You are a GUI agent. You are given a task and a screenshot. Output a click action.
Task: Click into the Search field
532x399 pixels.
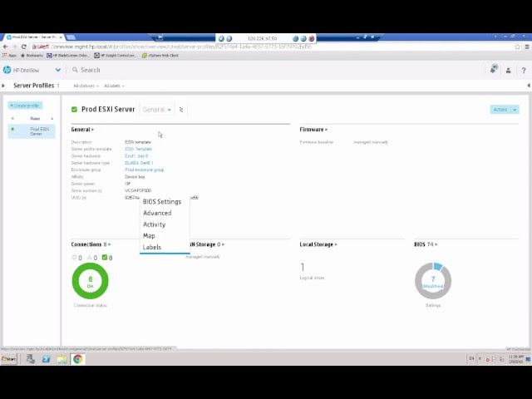(x=91, y=70)
